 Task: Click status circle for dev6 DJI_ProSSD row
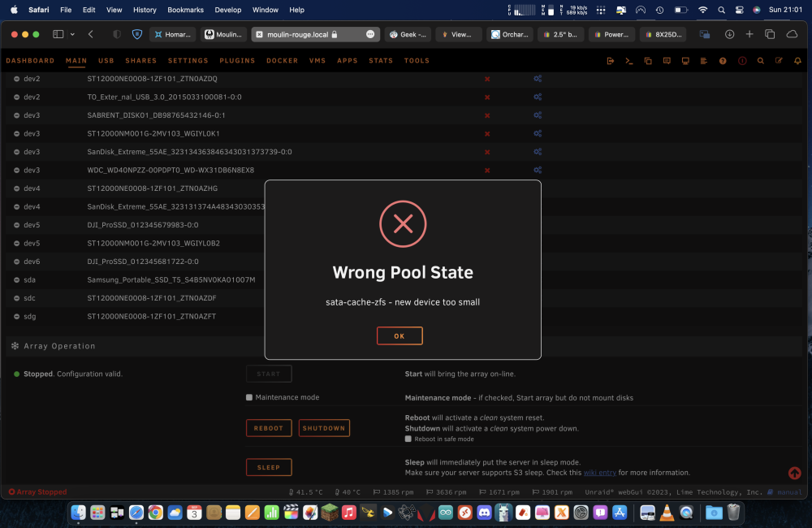point(16,262)
